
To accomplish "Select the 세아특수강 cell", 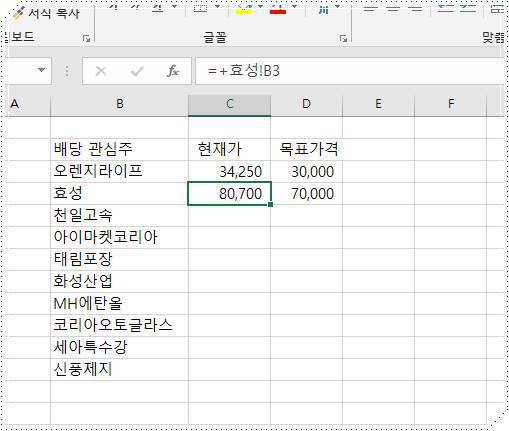I will tap(119, 347).
